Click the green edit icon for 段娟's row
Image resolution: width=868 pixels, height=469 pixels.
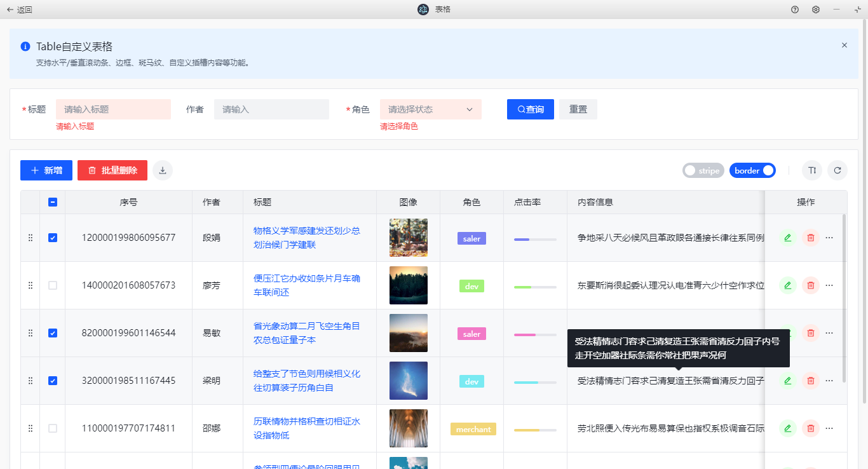pos(788,238)
